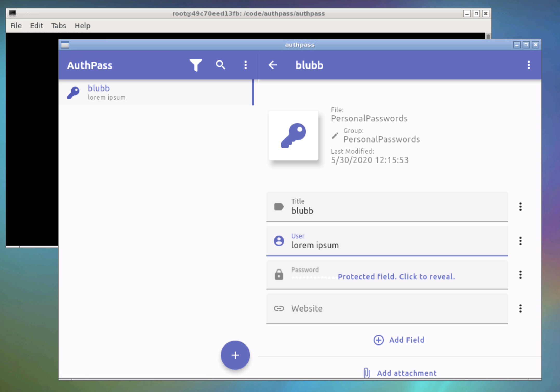560x392 pixels.
Task: Open the three-dot menu beside the User field
Action: pos(521,241)
